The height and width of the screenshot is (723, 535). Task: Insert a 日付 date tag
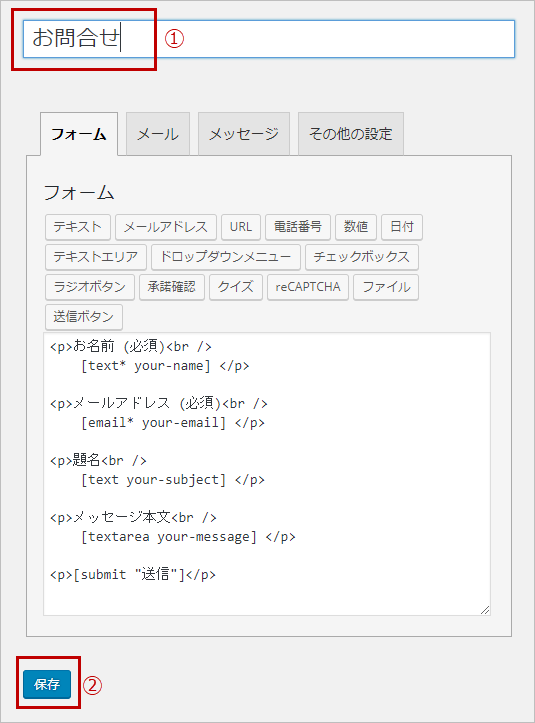(402, 227)
